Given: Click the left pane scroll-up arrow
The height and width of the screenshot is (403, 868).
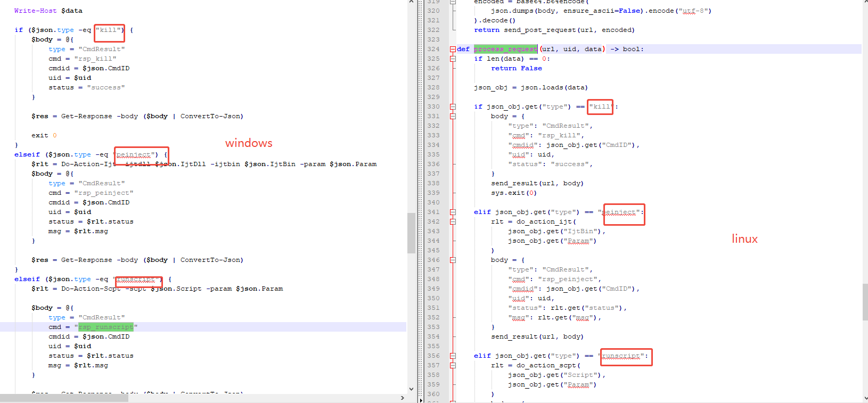Looking at the screenshot, I should click(411, 2).
